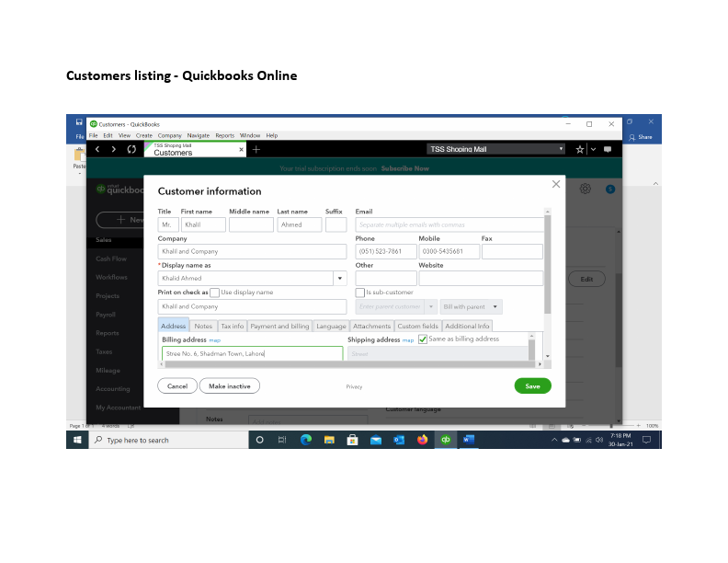This screenshot has height=563, width=728.
Task: Click the Make inactive button
Action: coord(230,386)
